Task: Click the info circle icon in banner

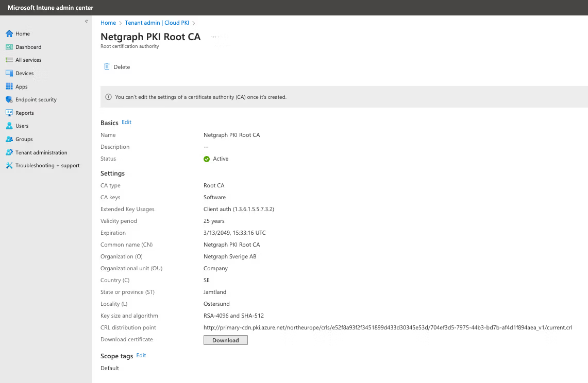Action: pos(108,97)
